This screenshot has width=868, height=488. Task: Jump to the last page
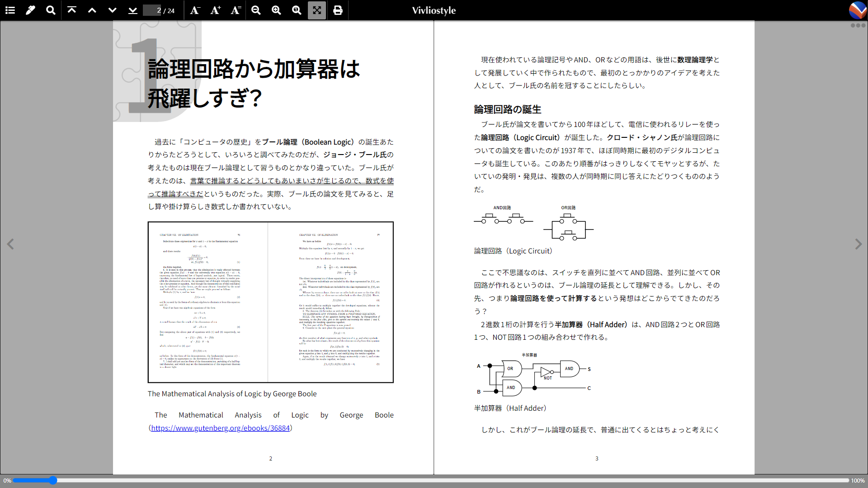click(132, 10)
